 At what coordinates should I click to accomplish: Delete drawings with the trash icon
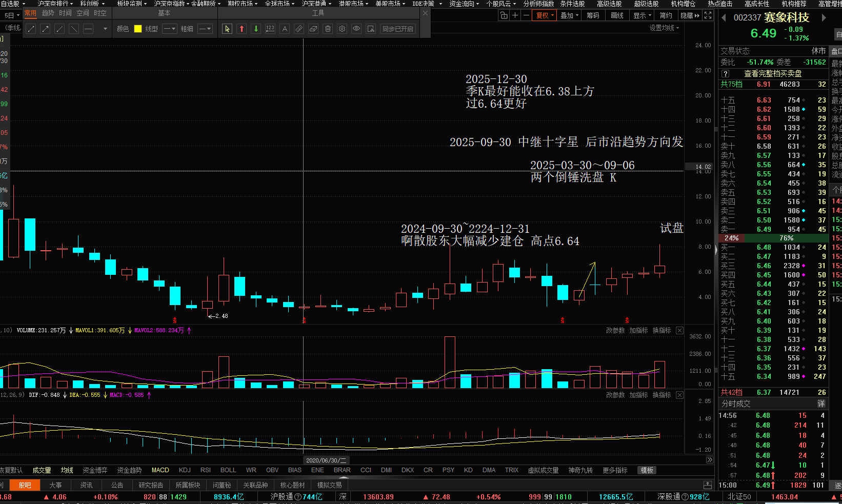click(328, 29)
